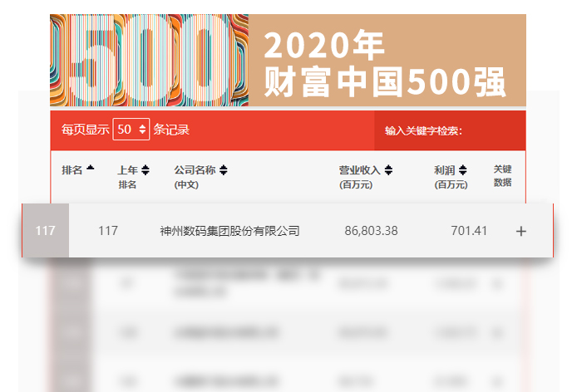
Task: Click the 2020年财富中国500强 banner title
Action: point(384,63)
